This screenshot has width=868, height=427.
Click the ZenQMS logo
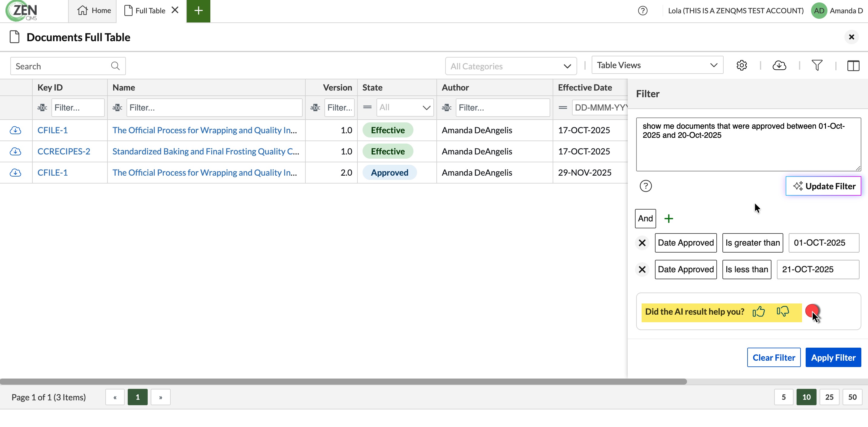(21, 11)
